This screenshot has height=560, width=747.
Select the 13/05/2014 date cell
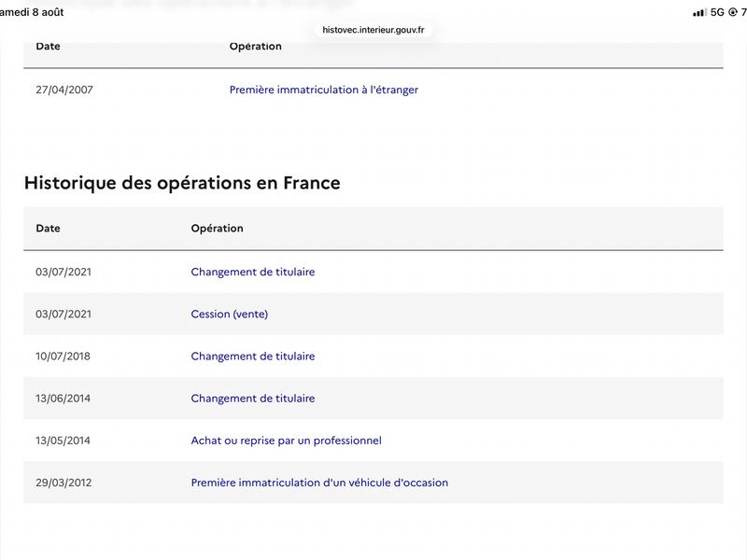pos(63,441)
